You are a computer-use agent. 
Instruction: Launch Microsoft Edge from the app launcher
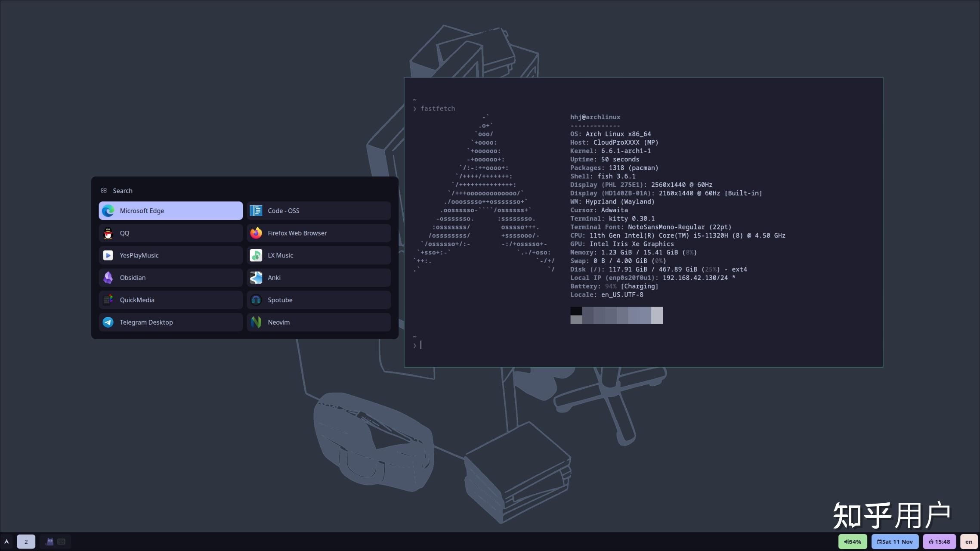tap(170, 210)
